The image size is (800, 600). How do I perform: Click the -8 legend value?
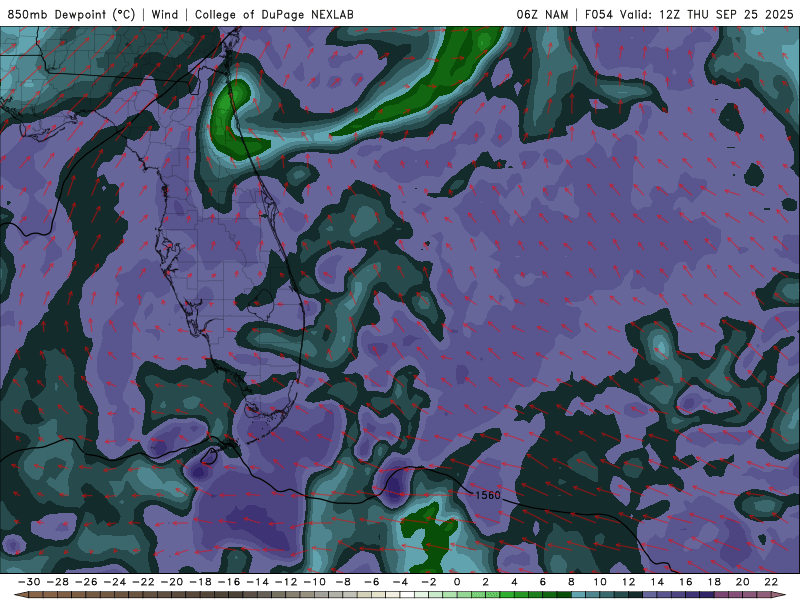click(343, 582)
